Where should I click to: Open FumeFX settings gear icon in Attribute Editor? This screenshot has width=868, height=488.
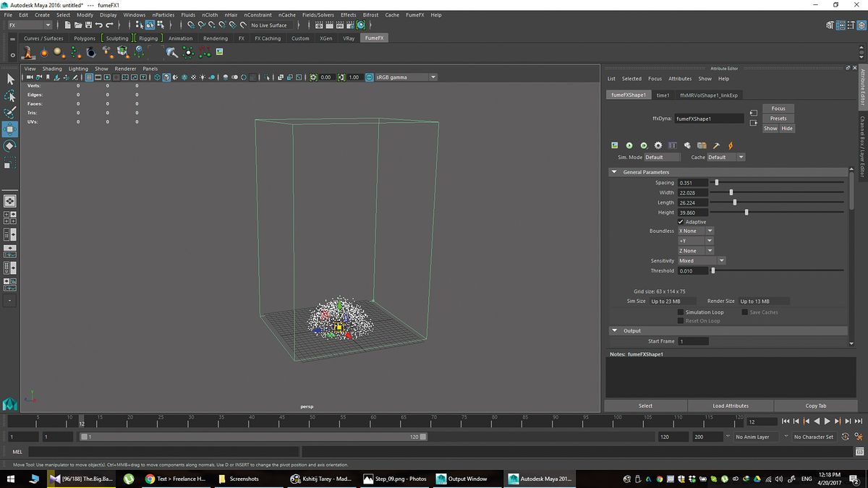658,145
